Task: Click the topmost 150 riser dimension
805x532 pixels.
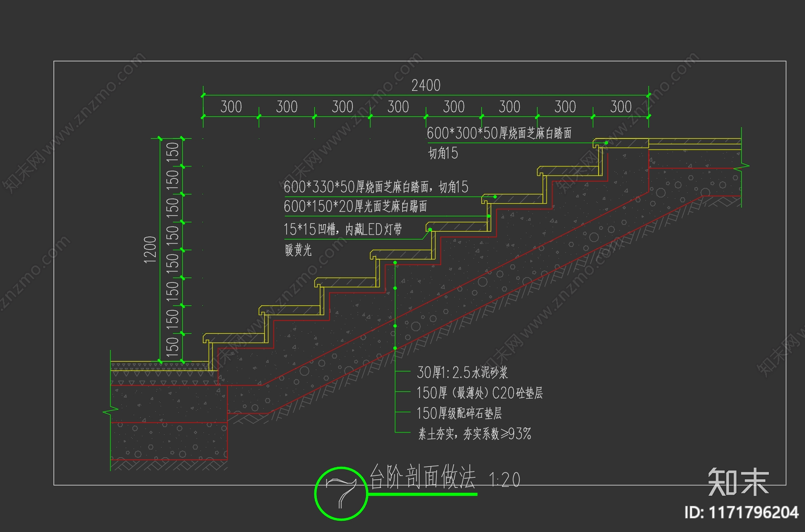Action: coord(172,152)
